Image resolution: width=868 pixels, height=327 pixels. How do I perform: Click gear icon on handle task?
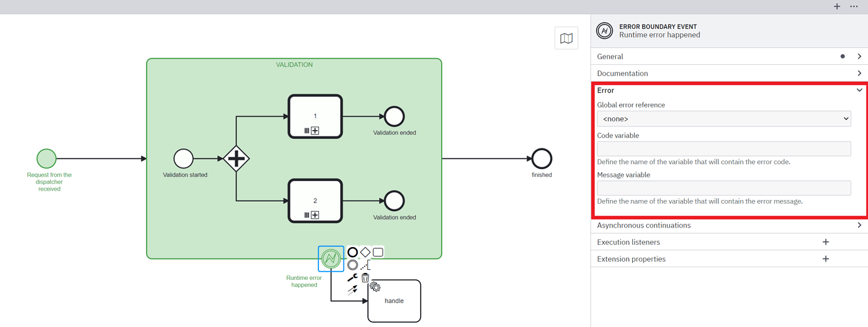tap(375, 287)
